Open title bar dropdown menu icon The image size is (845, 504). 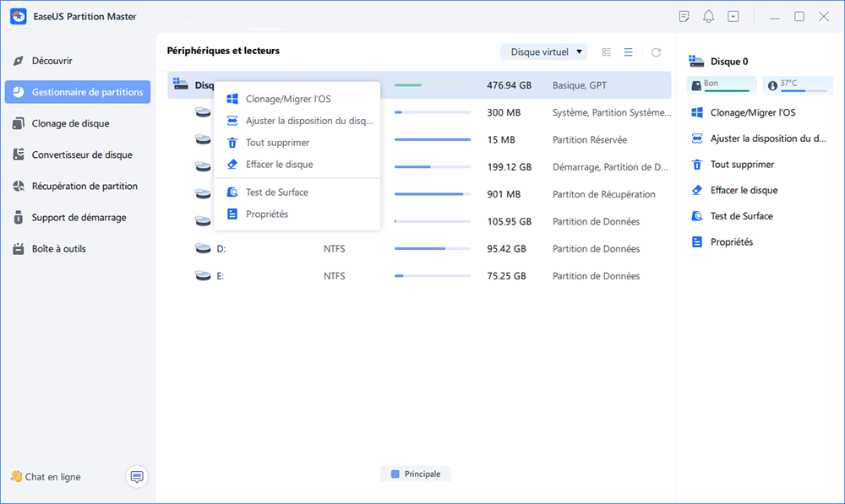733,17
